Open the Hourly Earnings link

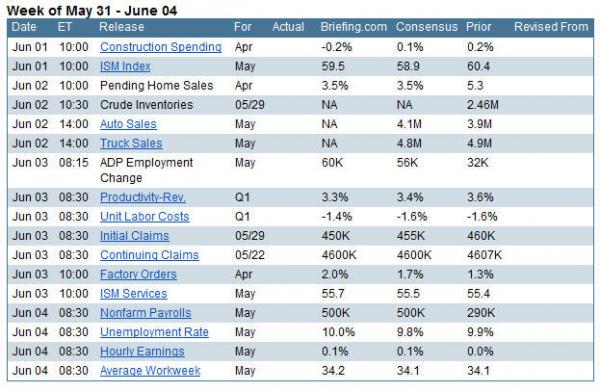[x=142, y=351]
